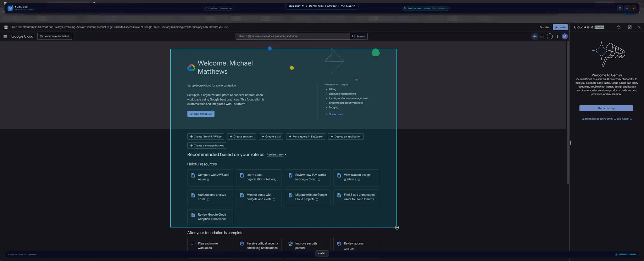
Task: Open Find & add unmanaged users card
Action: tap(356, 198)
